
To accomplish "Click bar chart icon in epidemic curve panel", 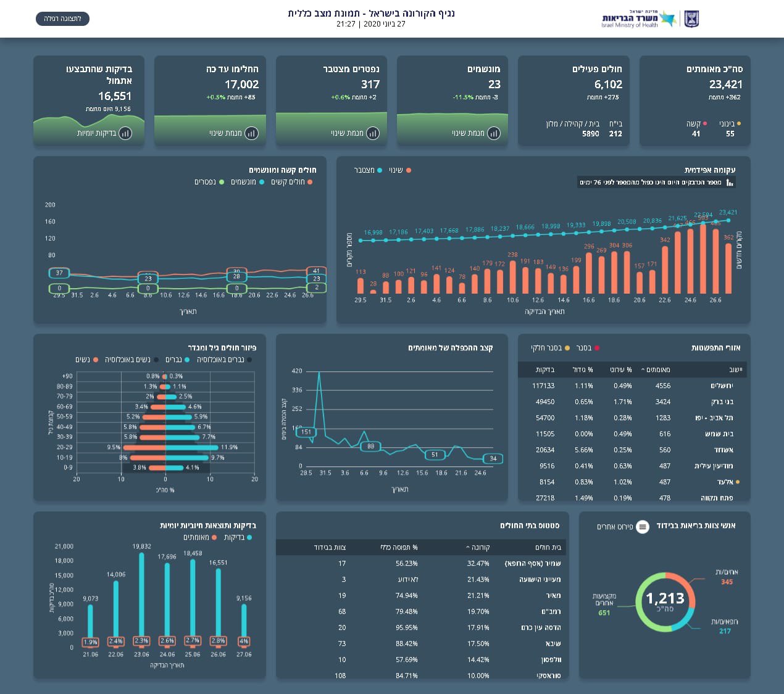I will [730, 183].
